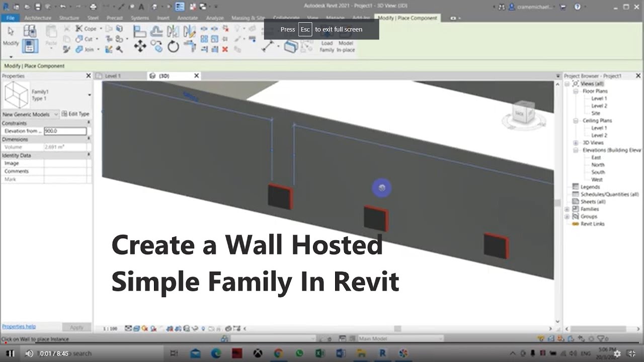Select the Site floor plan
Viewport: 644px width, 362px height.
click(x=596, y=114)
